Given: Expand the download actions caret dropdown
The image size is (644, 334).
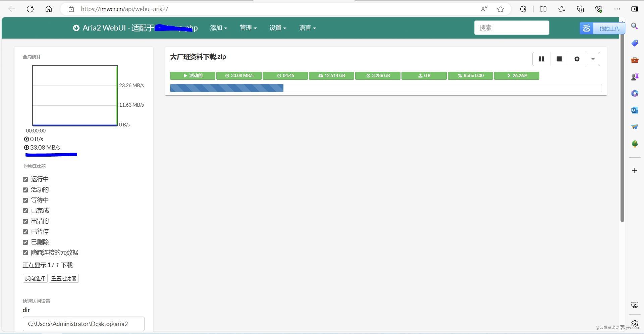Looking at the screenshot, I should (x=593, y=59).
